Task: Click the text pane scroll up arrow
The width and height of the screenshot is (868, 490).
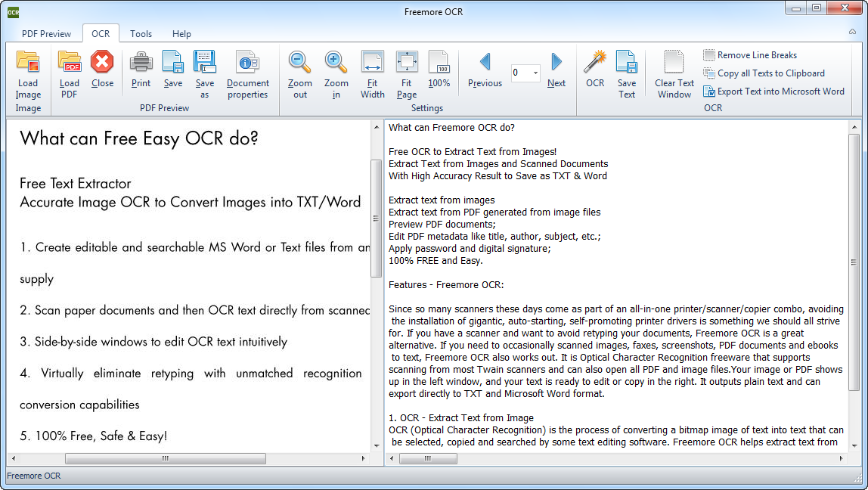Action: [x=854, y=127]
